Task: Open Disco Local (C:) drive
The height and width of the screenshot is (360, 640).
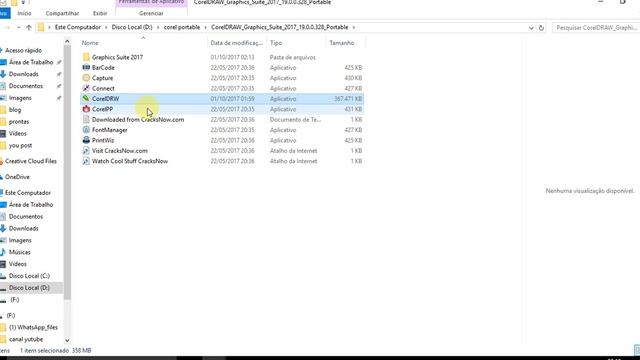Action: (29, 276)
